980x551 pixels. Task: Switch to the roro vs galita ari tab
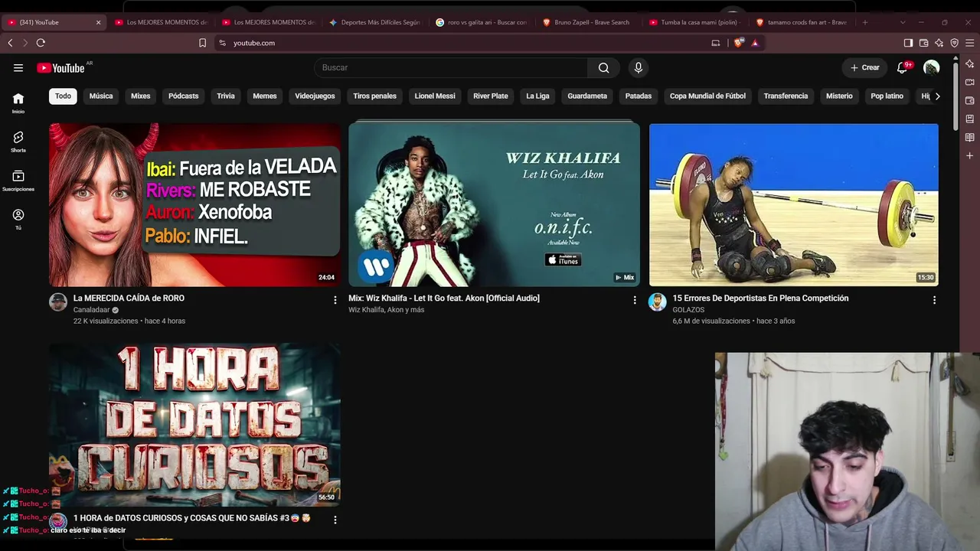(x=482, y=22)
